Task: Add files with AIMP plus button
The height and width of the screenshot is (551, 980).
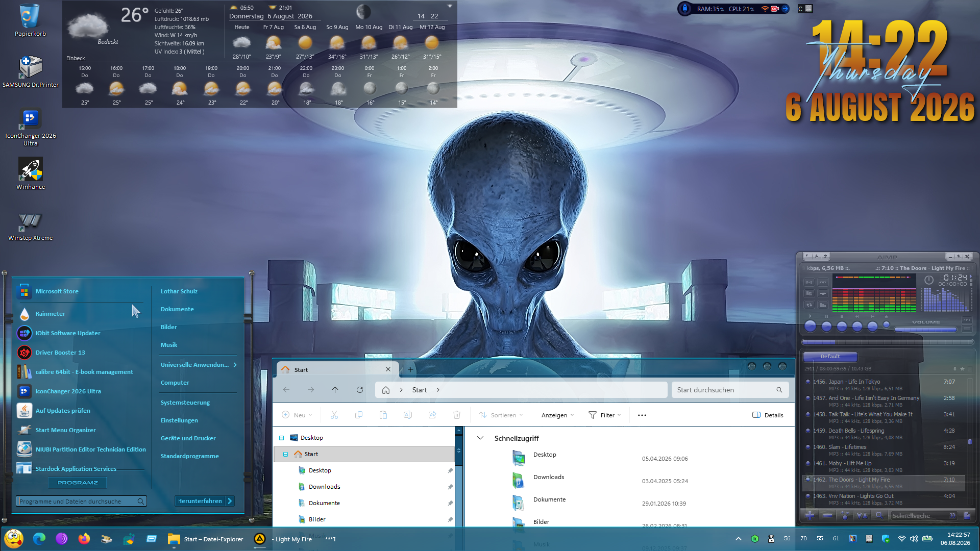Action: (x=810, y=516)
